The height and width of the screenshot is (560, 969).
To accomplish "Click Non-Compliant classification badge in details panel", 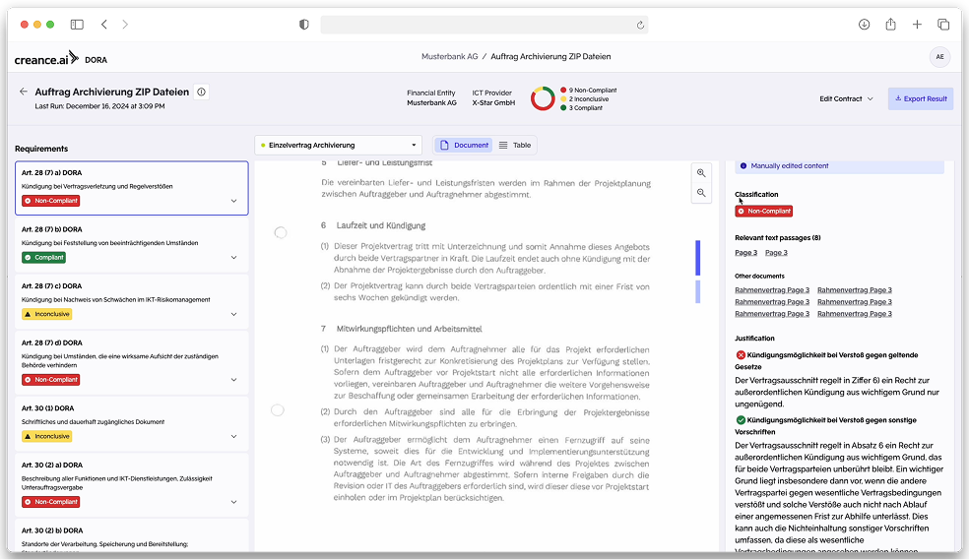I will click(x=764, y=212).
